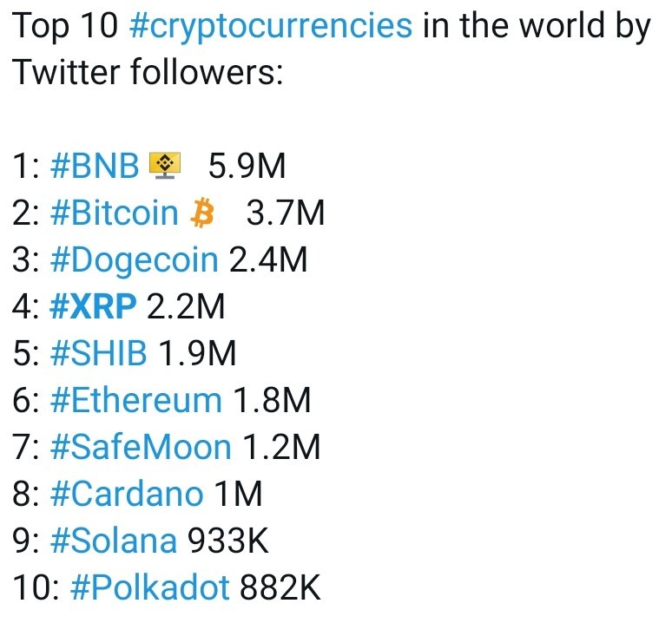Image resolution: width=672 pixels, height=623 pixels.
Task: Click the 882K count next to Polkadot
Action: (x=280, y=587)
